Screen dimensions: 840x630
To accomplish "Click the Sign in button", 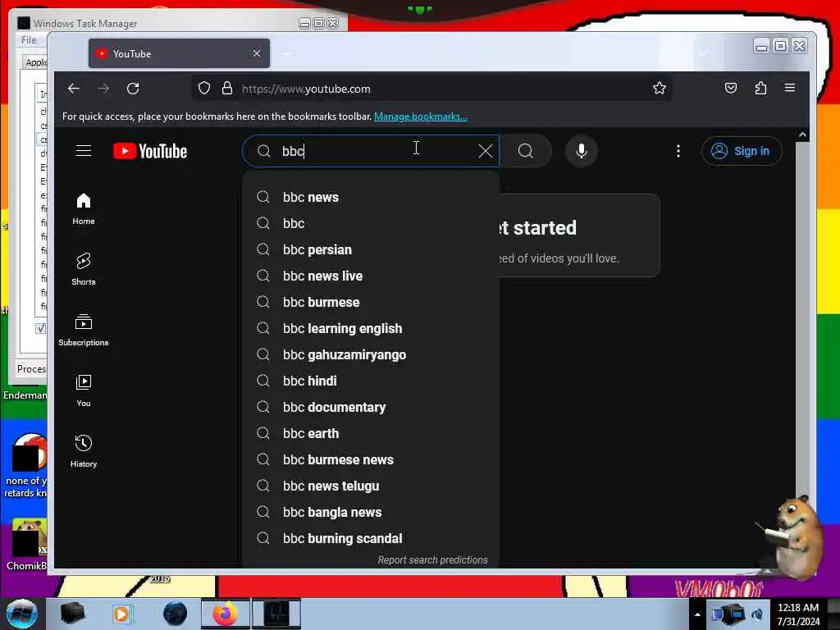I will [x=742, y=151].
